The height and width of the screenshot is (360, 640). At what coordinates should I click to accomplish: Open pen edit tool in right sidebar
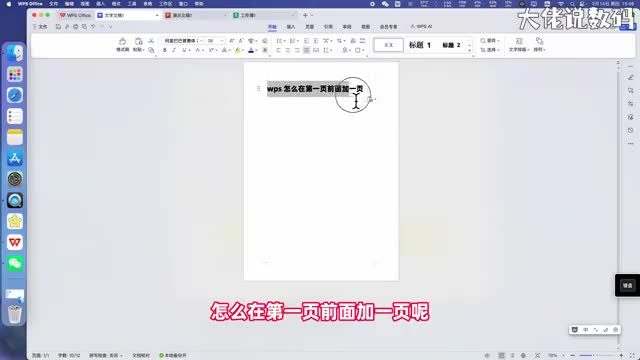[x=631, y=78]
